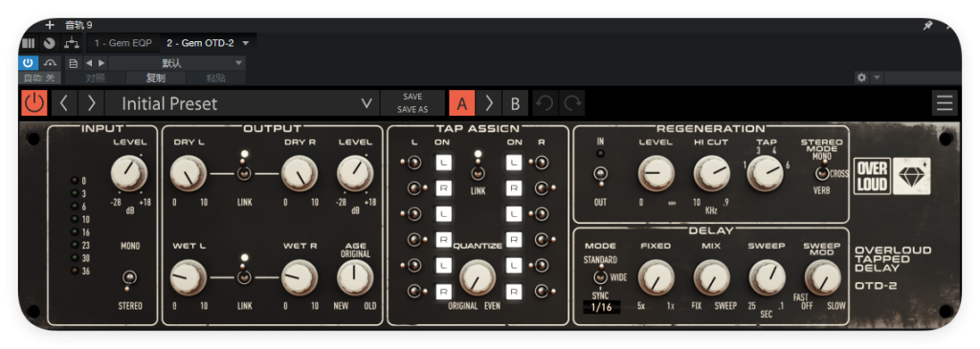This screenshot has height=349, width=980.
Task: Click the redo arrow icon
Action: pyautogui.click(x=572, y=103)
